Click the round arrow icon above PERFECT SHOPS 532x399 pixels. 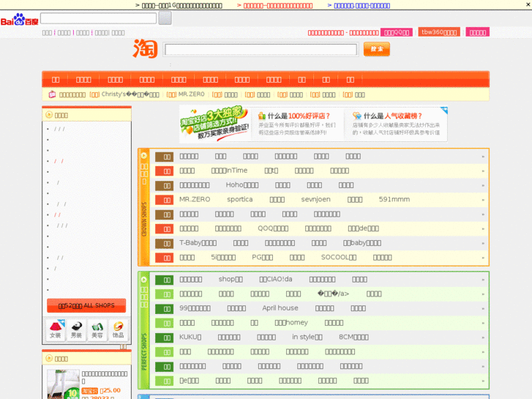click(x=144, y=280)
